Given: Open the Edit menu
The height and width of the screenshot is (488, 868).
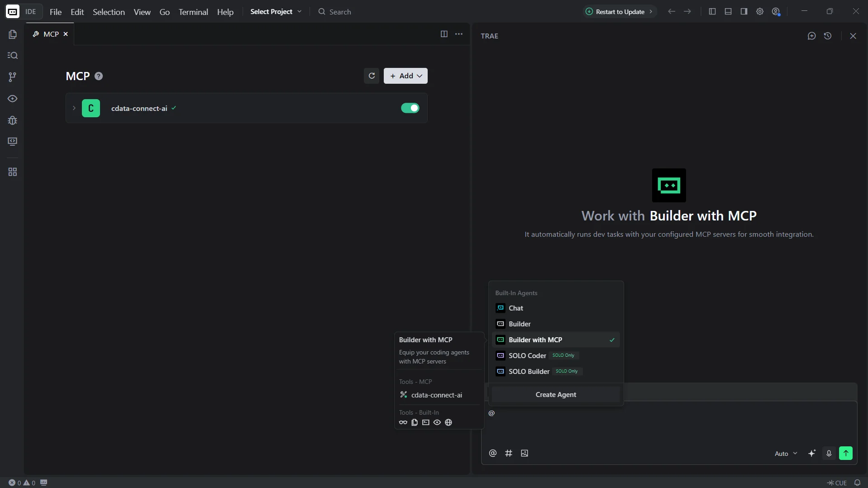Looking at the screenshot, I should pos(77,12).
